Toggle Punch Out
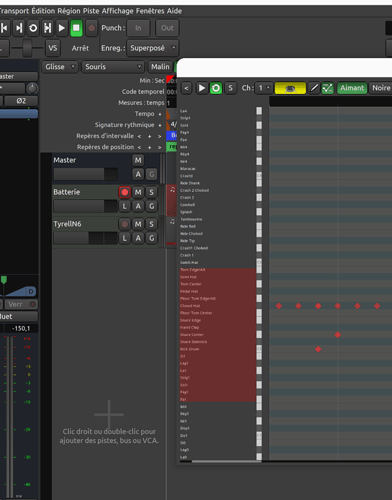The image size is (392, 500). (x=167, y=28)
